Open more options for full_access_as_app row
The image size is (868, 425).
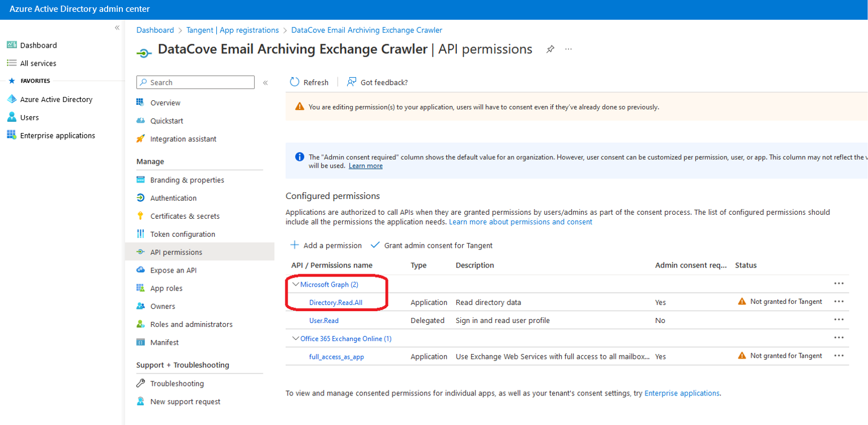(x=839, y=356)
